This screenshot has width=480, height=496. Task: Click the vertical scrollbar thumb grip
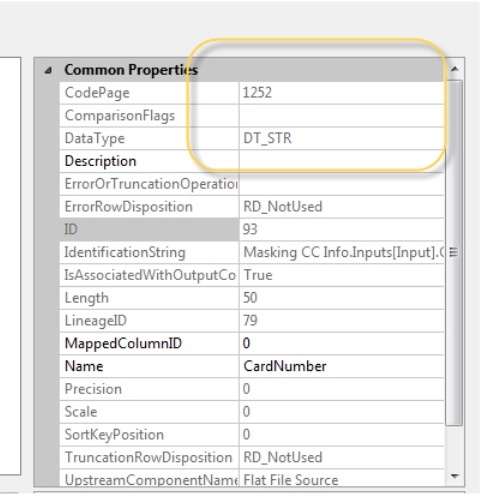tap(453, 252)
